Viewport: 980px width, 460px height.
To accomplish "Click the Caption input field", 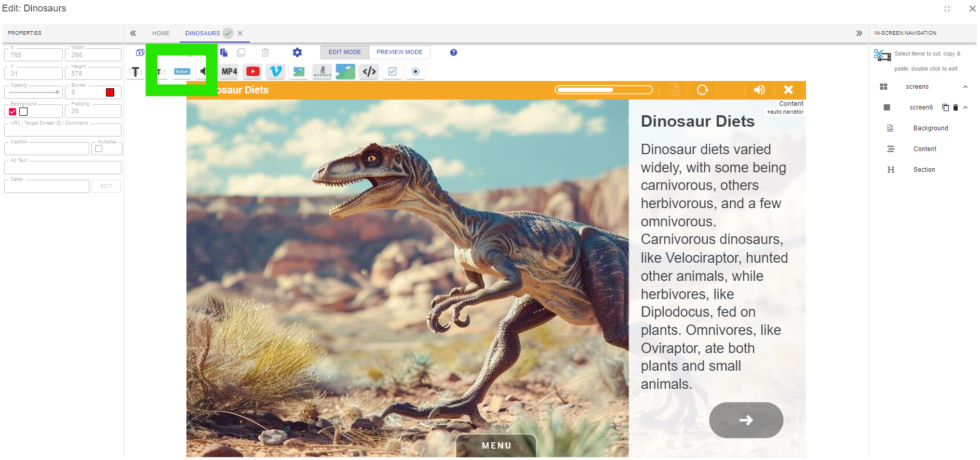I will click(47, 149).
